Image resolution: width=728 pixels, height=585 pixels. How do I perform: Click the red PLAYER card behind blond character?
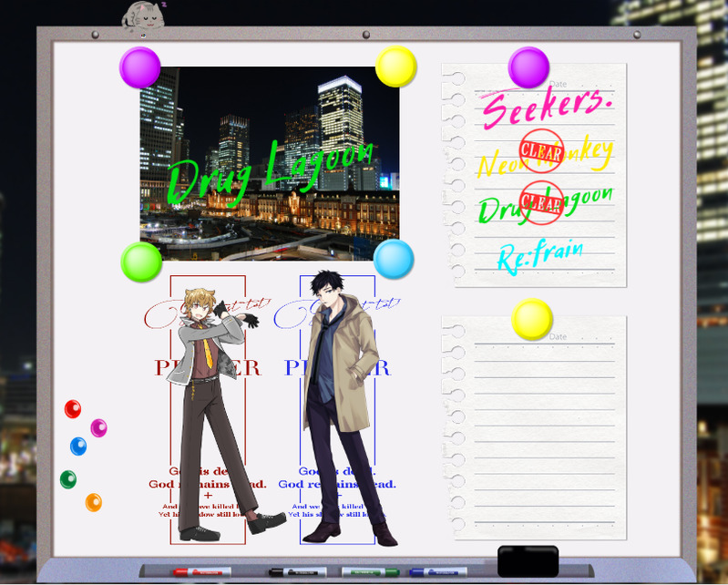click(208, 409)
